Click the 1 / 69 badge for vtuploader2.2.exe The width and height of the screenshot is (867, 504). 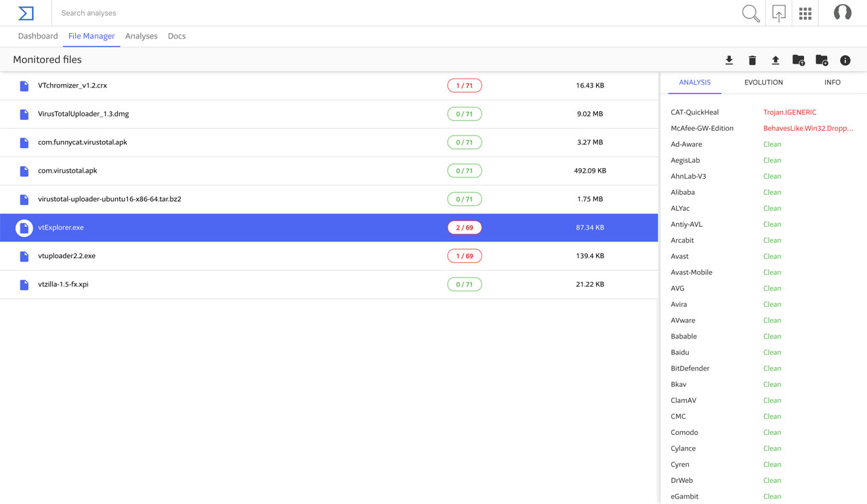[465, 256]
